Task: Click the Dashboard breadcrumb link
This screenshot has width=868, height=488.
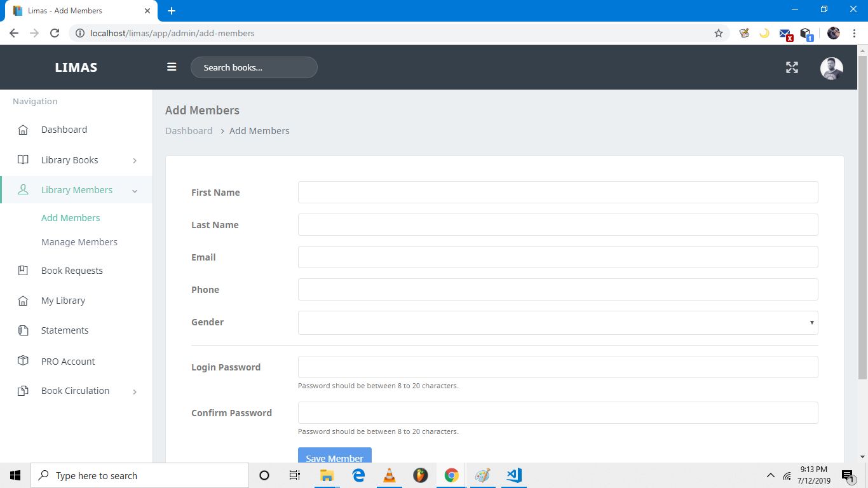Action: pyautogui.click(x=189, y=131)
